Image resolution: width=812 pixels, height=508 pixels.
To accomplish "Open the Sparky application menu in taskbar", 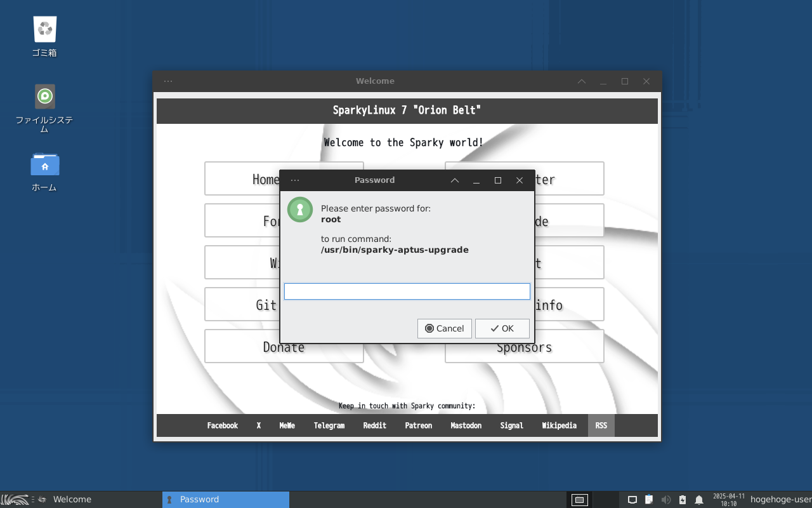I will point(15,500).
